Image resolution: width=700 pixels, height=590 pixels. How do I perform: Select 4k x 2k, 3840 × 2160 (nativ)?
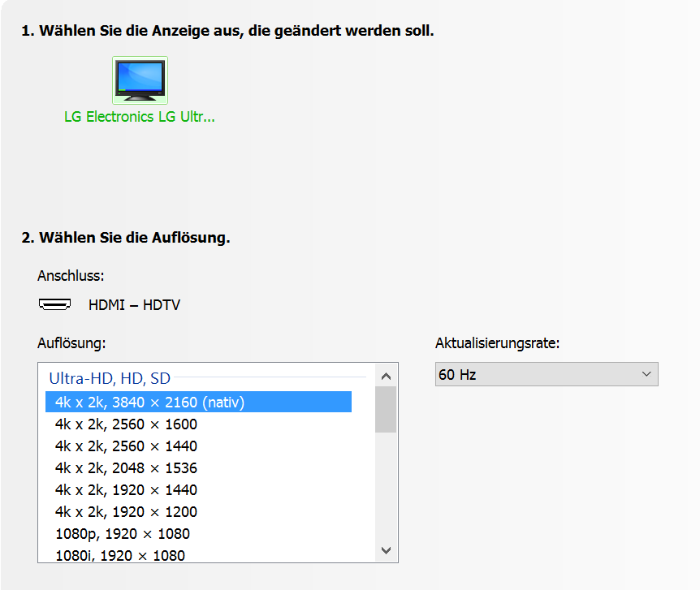click(198, 402)
